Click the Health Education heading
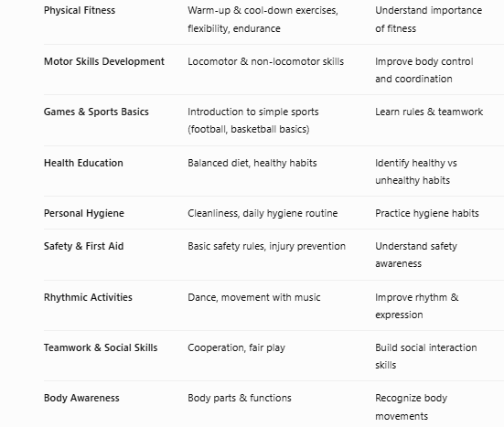This screenshot has width=504, height=427. click(83, 163)
